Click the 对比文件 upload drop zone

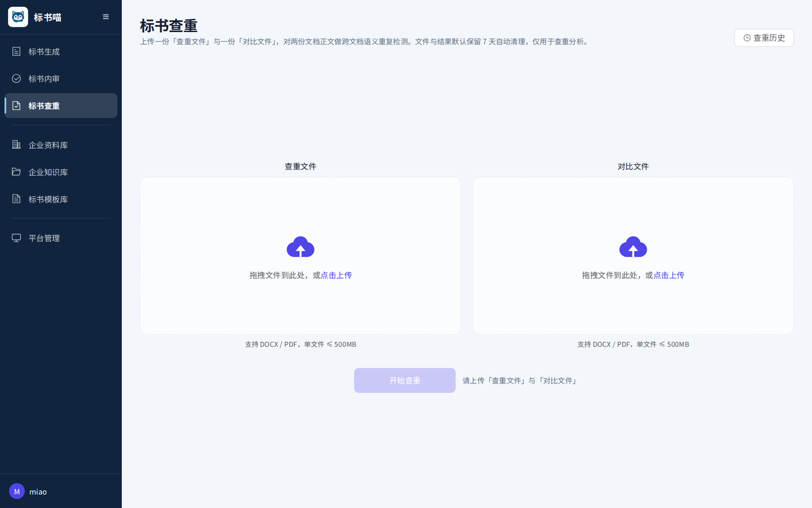tap(633, 256)
